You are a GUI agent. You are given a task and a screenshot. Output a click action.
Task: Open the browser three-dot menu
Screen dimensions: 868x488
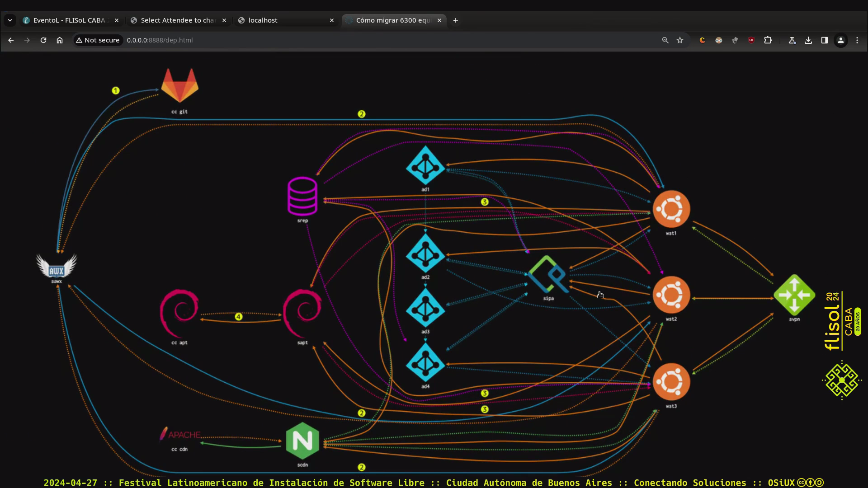[857, 40]
